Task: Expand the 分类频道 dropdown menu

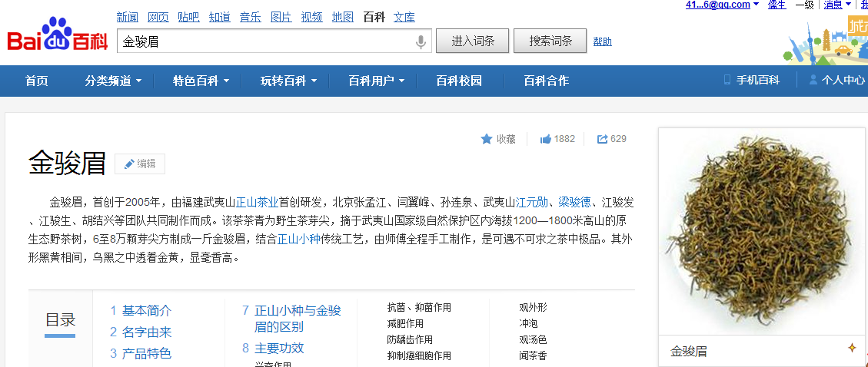Action: [x=114, y=81]
